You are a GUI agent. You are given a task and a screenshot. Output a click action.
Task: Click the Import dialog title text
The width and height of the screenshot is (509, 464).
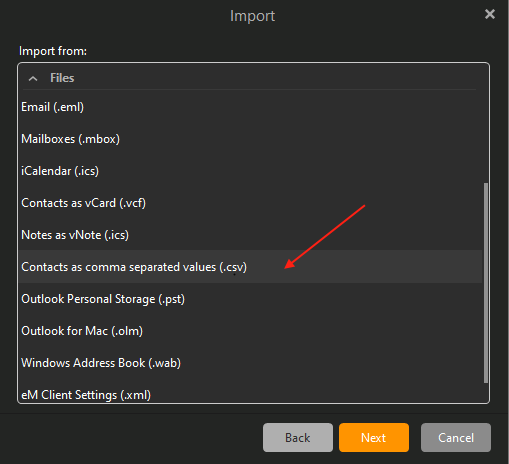pos(252,16)
